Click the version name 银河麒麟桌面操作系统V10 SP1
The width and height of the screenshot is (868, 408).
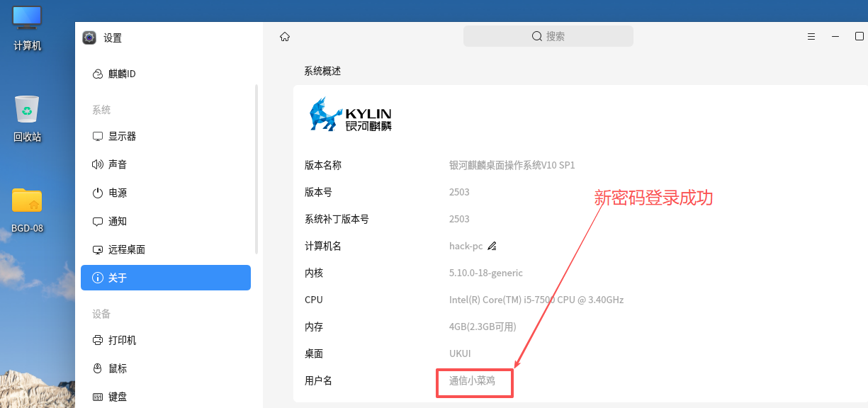click(x=512, y=165)
